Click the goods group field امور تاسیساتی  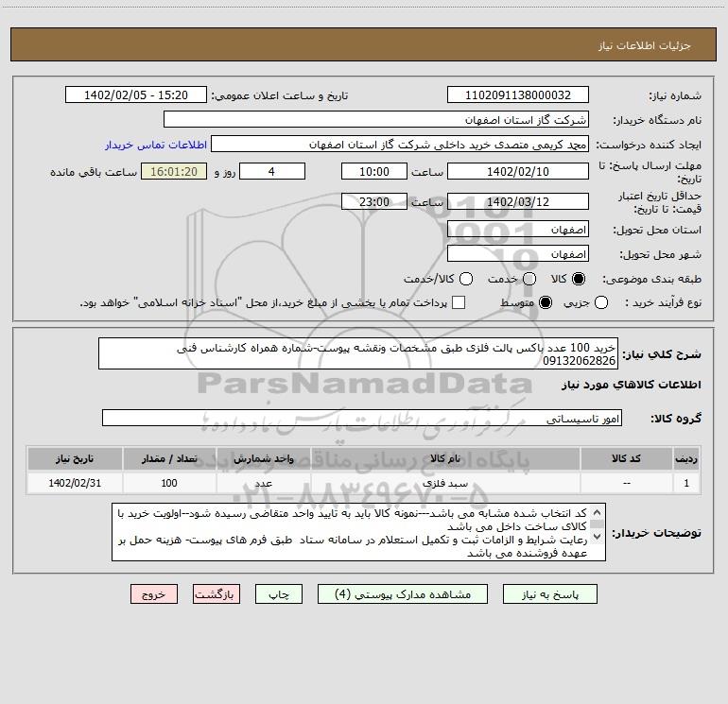362,418
